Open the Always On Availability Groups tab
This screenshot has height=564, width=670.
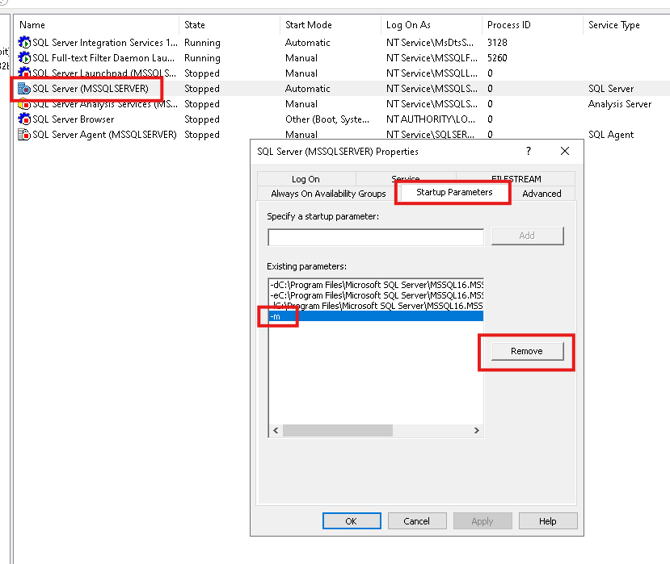tap(328, 194)
